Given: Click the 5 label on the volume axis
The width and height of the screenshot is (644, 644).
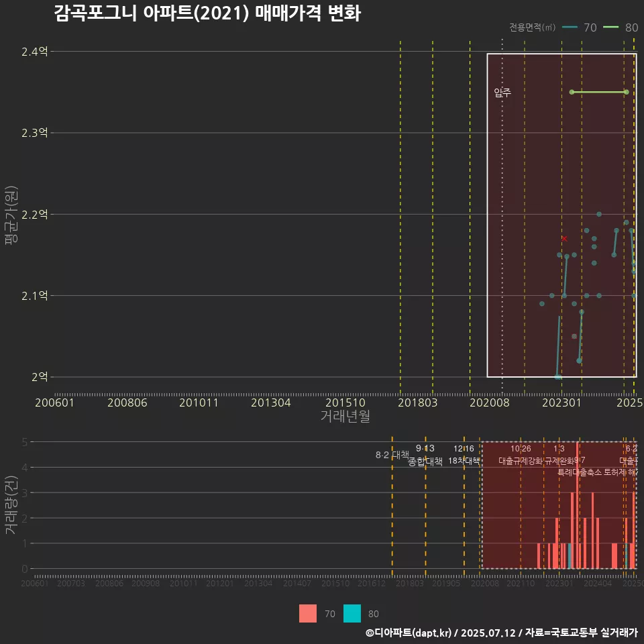Looking at the screenshot, I should click(25, 442).
